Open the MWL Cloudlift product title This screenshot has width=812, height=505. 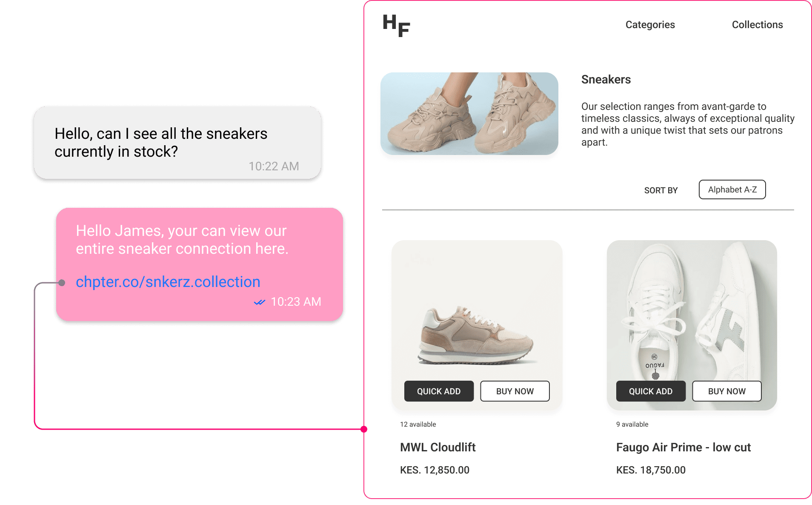point(437,447)
